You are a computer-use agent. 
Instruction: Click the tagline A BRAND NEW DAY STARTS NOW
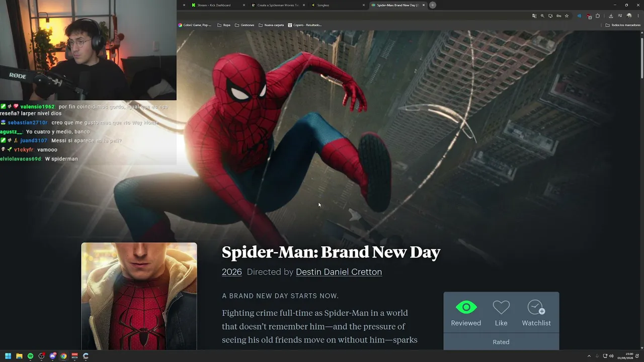(280, 296)
